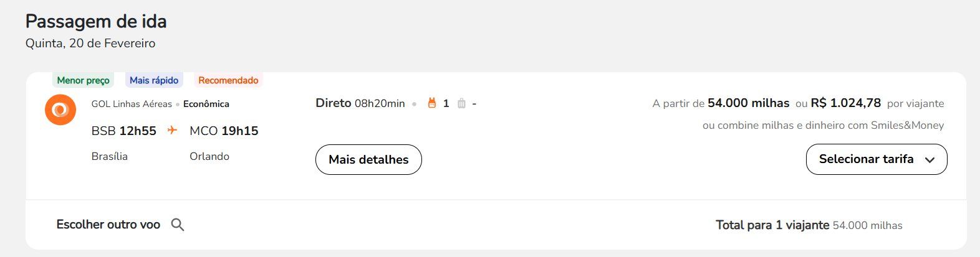Click the gray checked luggage icon

point(461,103)
